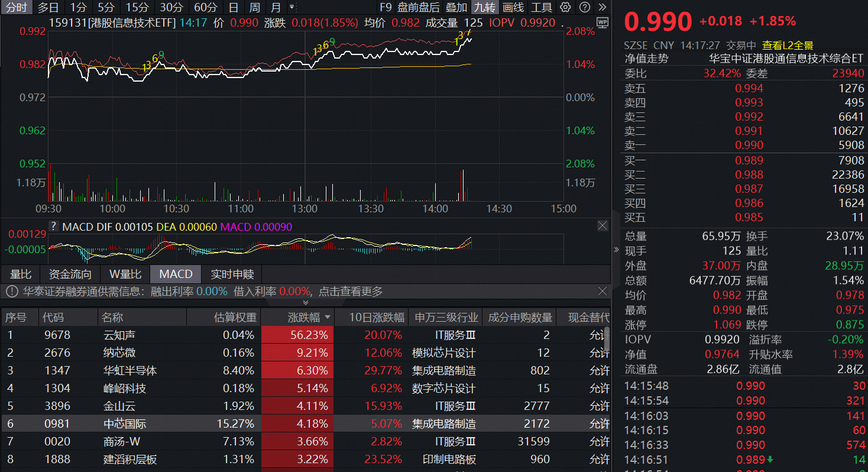The height and width of the screenshot is (472, 868).
Task: Open the 画线 drawing tools button
Action: point(513,8)
